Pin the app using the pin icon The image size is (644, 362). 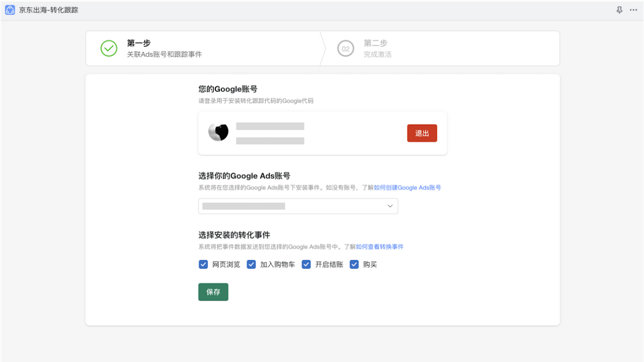[x=619, y=10]
